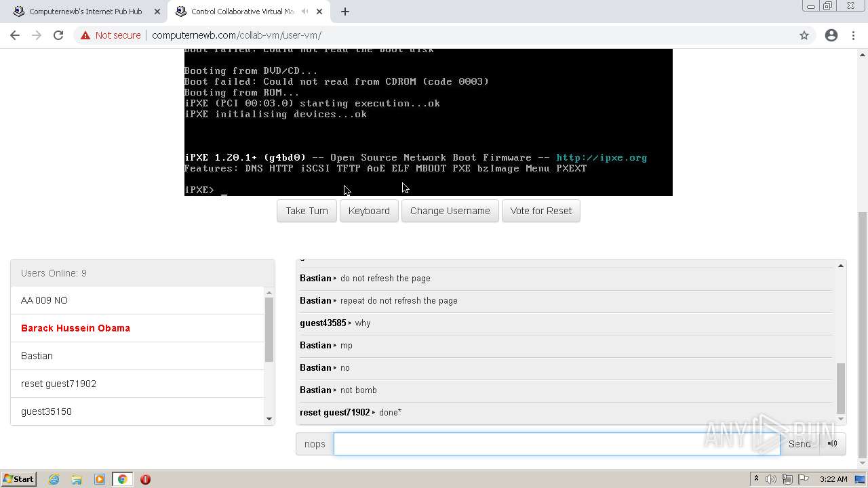
Task: Click guest43585 'why' message
Action: pyautogui.click(x=566, y=323)
